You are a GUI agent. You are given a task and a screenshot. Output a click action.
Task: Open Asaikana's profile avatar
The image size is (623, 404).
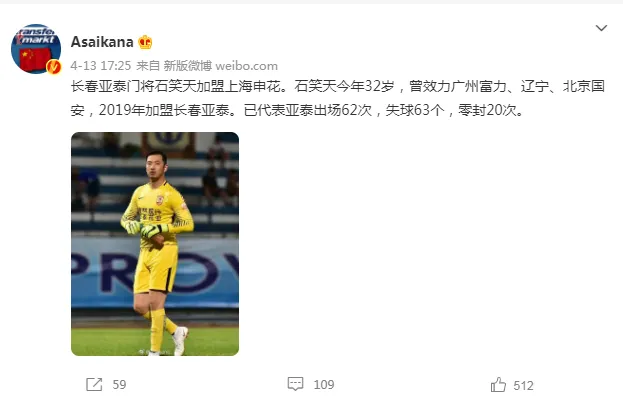point(36,49)
